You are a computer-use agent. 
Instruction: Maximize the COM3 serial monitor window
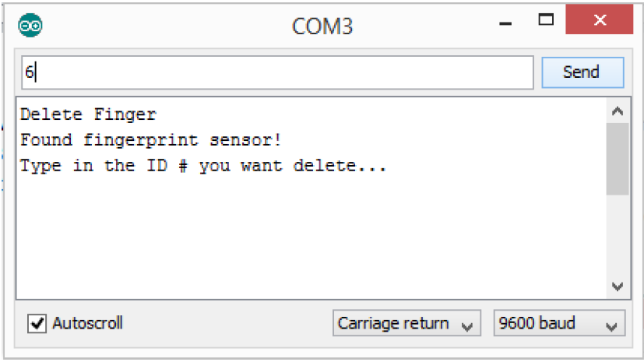(x=546, y=19)
